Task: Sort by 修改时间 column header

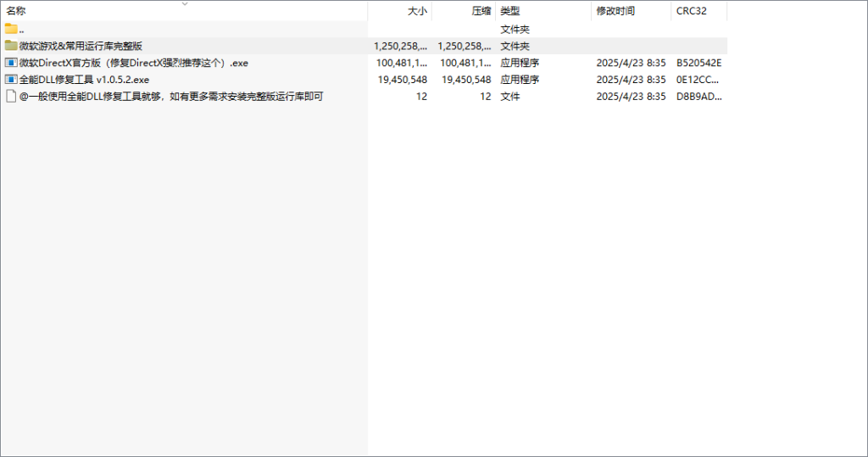Action: (631, 10)
